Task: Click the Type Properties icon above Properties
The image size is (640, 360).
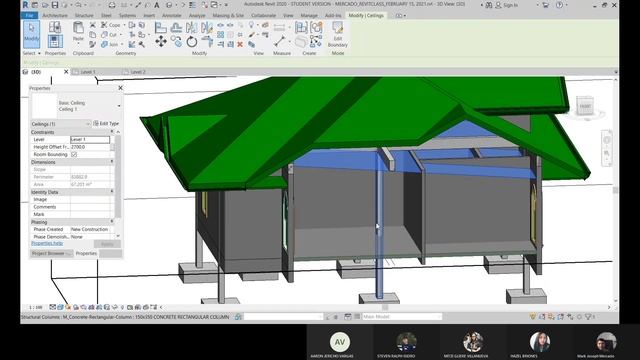Action: click(55, 27)
